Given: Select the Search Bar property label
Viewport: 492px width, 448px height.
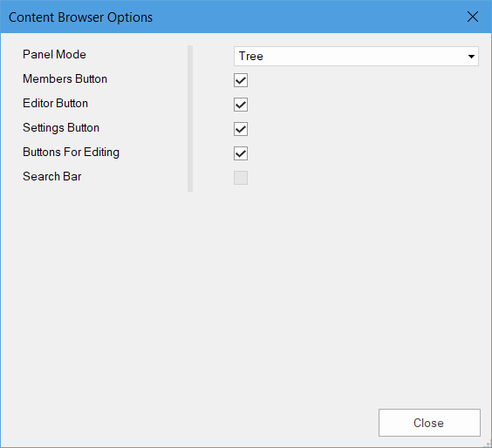Looking at the screenshot, I should 51,177.
